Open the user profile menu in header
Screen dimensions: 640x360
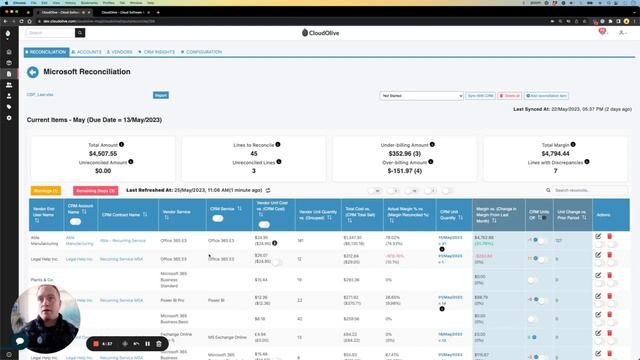[622, 33]
